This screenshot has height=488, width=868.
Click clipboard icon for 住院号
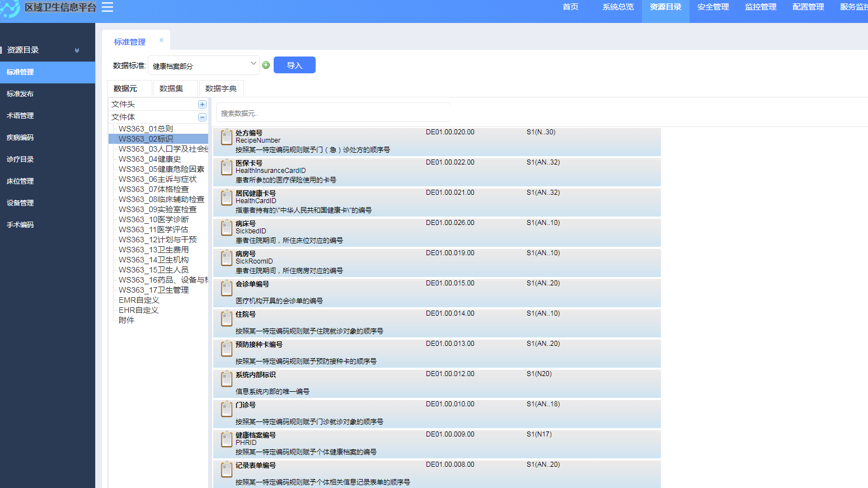pyautogui.click(x=227, y=318)
